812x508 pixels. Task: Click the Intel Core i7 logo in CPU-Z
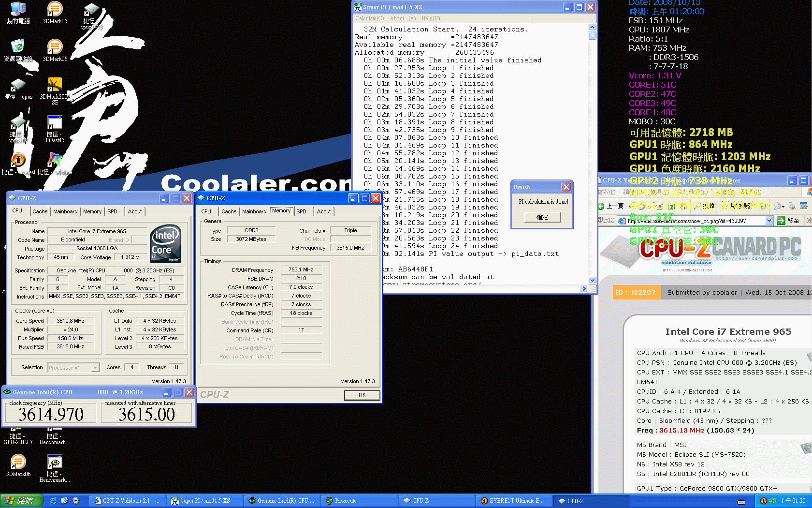coord(166,243)
